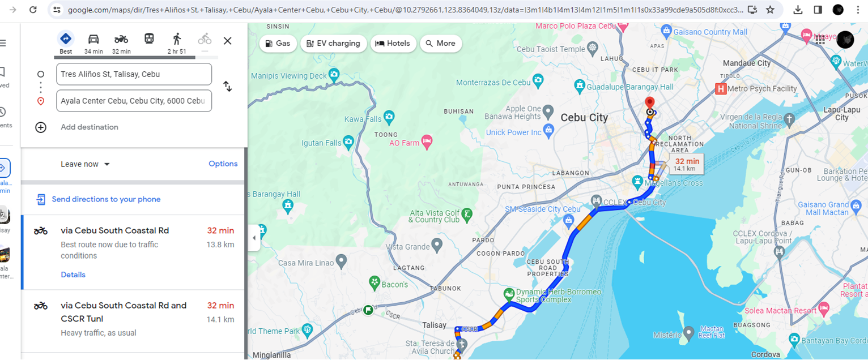The height and width of the screenshot is (360, 868).
Task: Open the More search categories
Action: pos(441,44)
